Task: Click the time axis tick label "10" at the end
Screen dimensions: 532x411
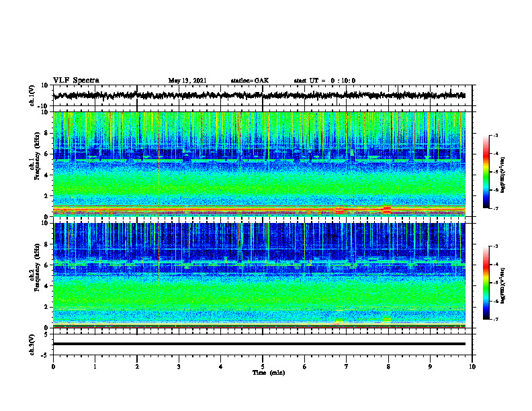Action: tap(472, 367)
